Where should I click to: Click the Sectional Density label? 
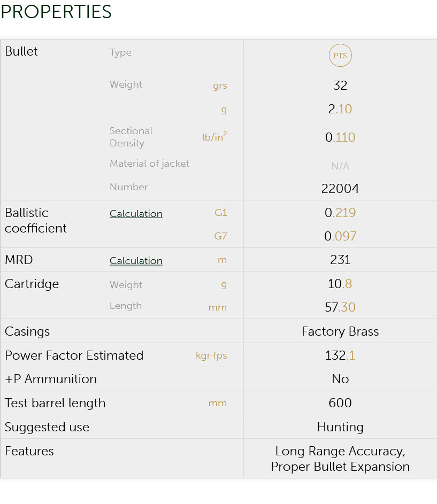pyautogui.click(x=131, y=137)
